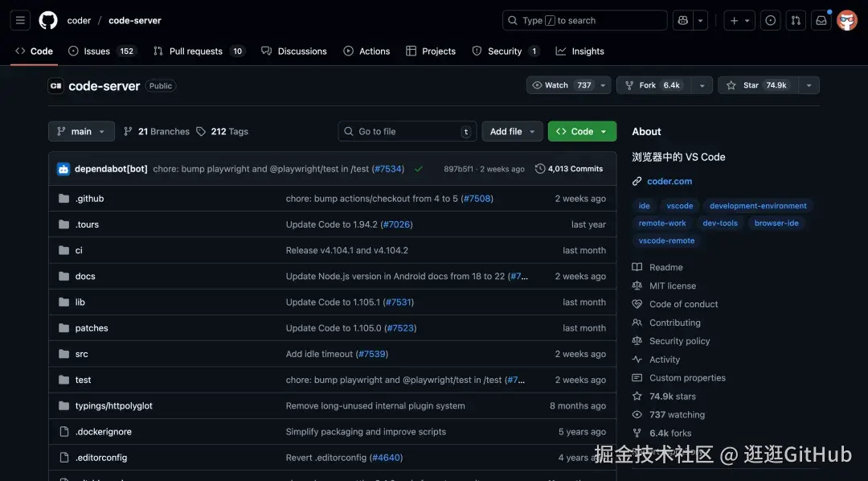Open the src folder

click(81, 354)
